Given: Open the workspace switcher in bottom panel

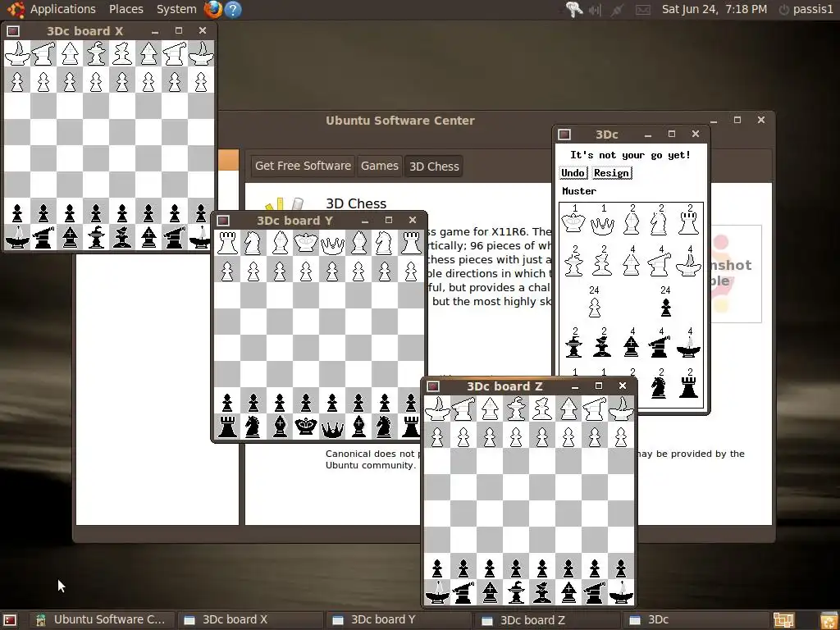Looking at the screenshot, I should [x=783, y=620].
